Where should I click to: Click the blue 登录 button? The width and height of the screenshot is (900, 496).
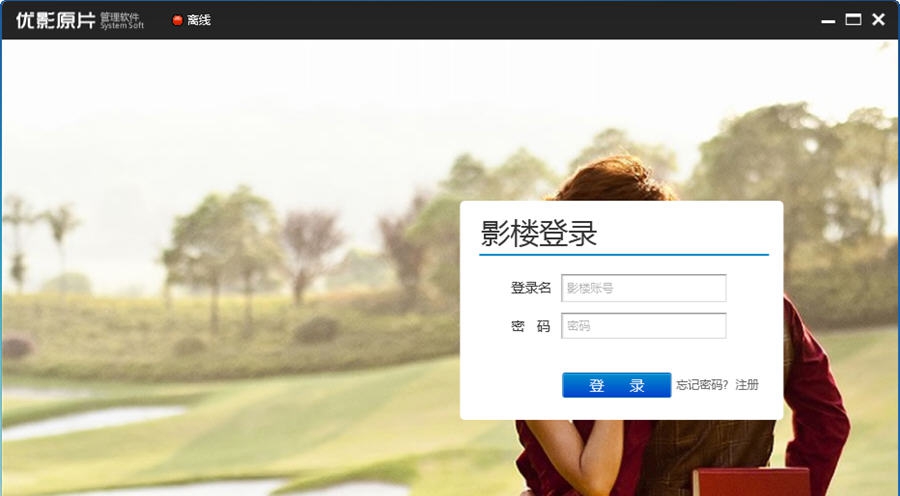(616, 385)
